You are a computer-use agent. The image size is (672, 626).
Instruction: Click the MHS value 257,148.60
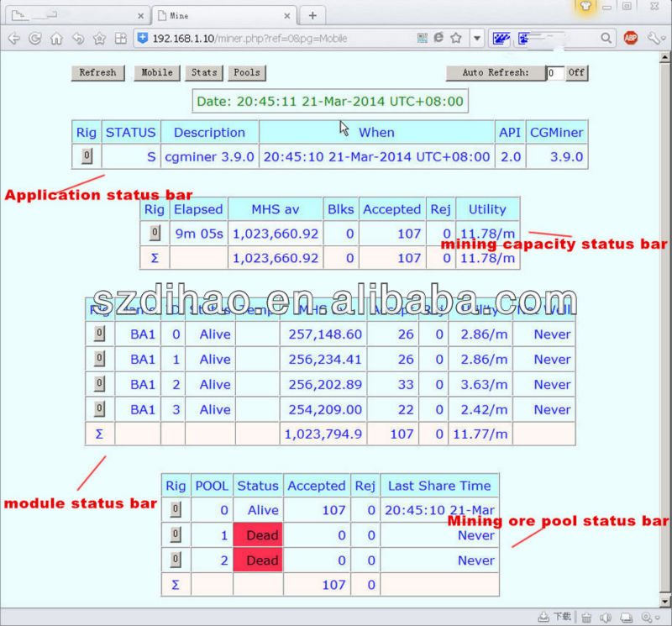325,334
